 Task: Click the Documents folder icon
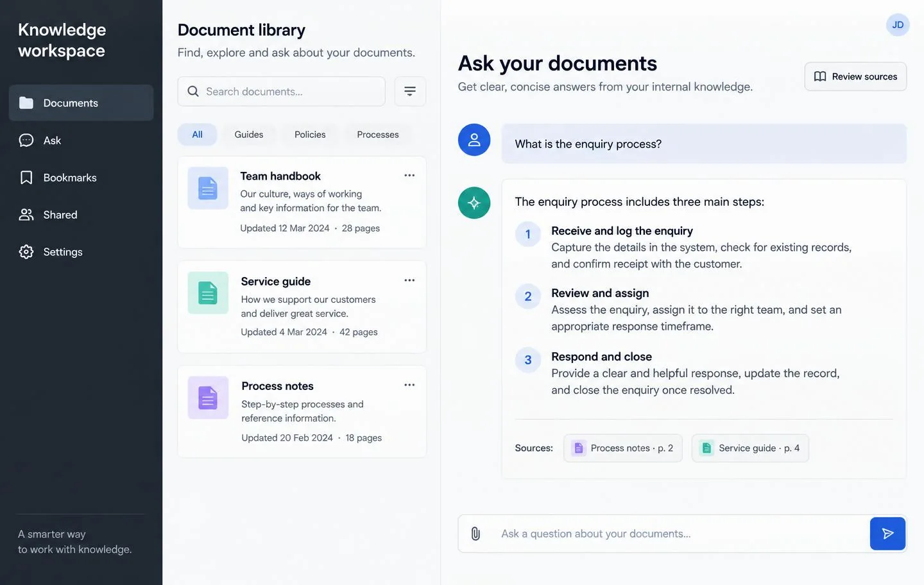click(x=26, y=103)
